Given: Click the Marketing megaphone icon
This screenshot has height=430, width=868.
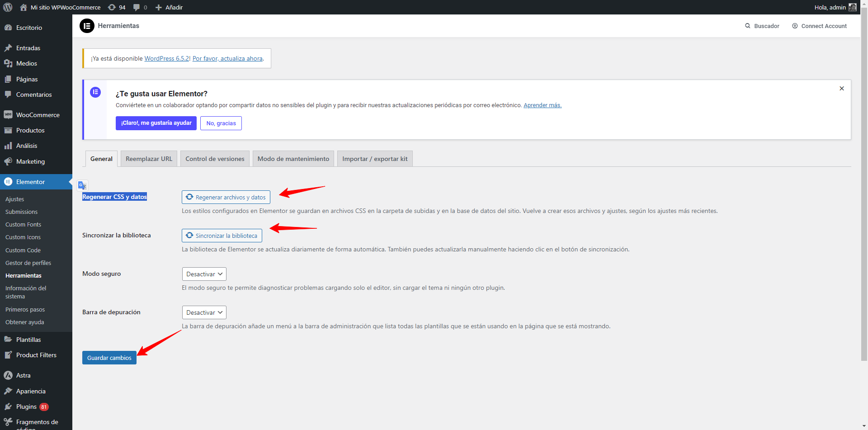Looking at the screenshot, I should [x=8, y=161].
